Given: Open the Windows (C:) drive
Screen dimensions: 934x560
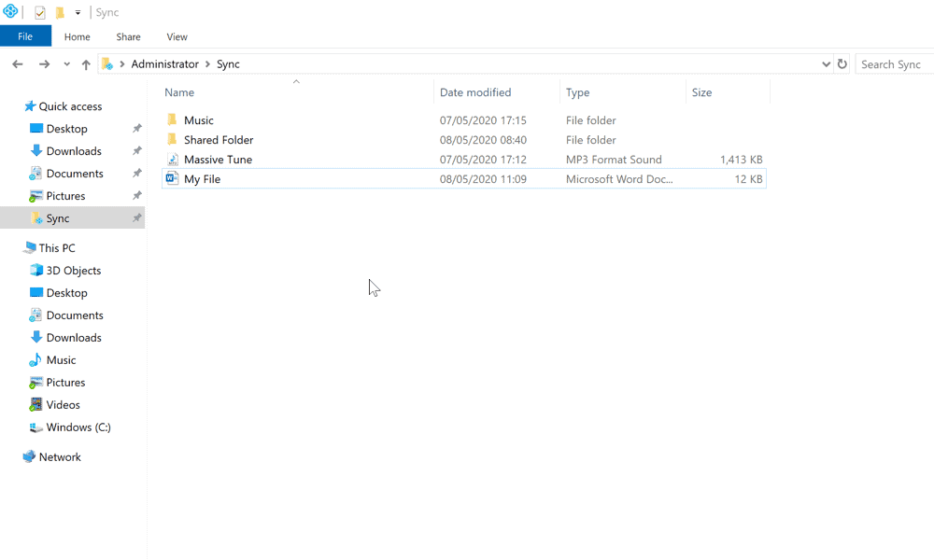Looking at the screenshot, I should pos(78,427).
